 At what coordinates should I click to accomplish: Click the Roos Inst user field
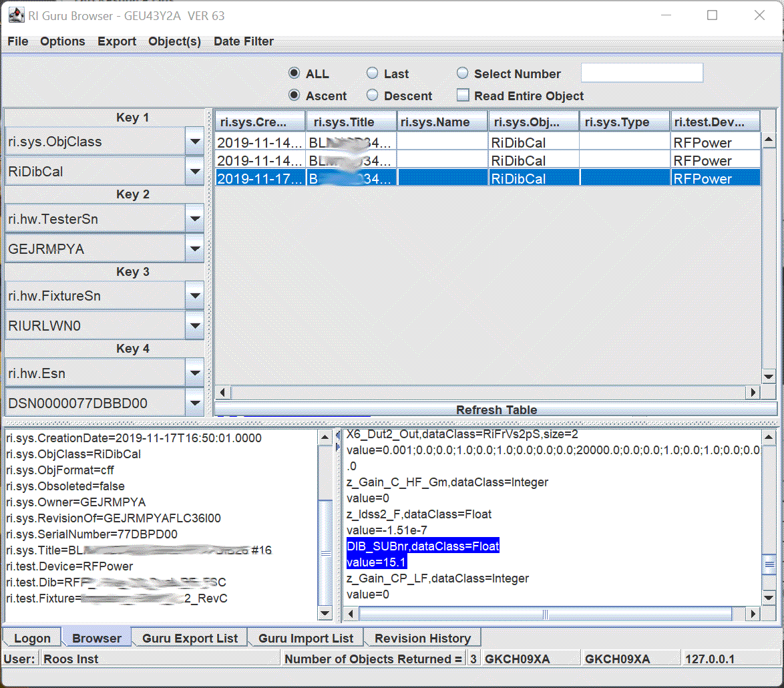point(159,659)
